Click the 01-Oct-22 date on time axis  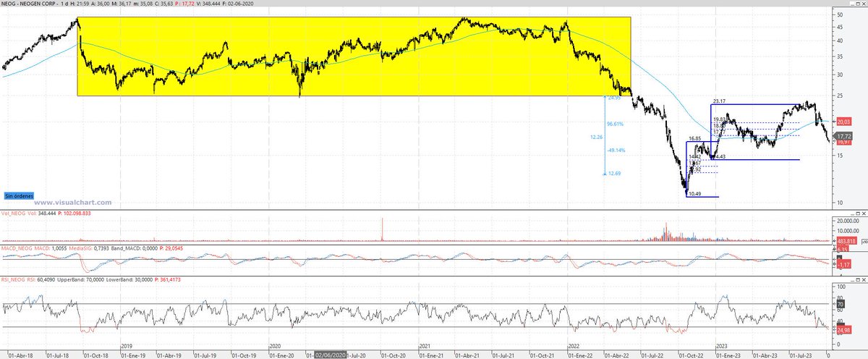click(692, 355)
